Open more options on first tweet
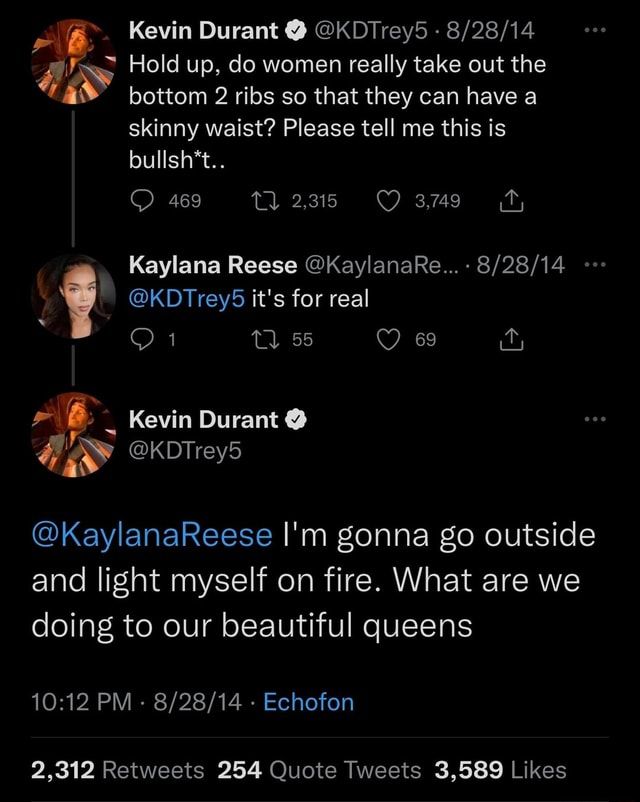This screenshot has width=640, height=802. (x=596, y=31)
